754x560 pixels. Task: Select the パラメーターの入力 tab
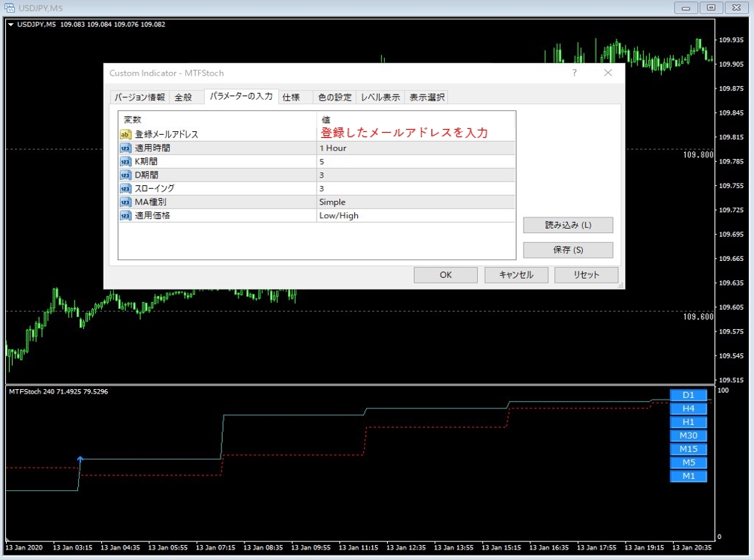tap(241, 96)
